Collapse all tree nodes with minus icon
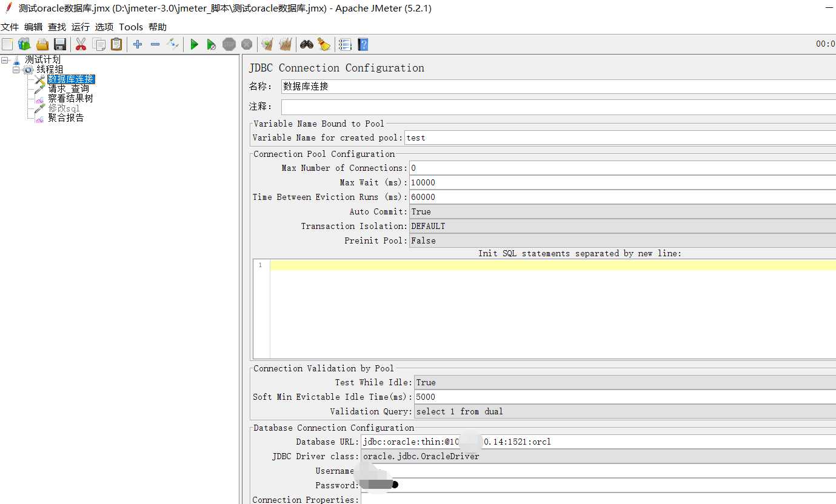836x504 pixels. 155,44
